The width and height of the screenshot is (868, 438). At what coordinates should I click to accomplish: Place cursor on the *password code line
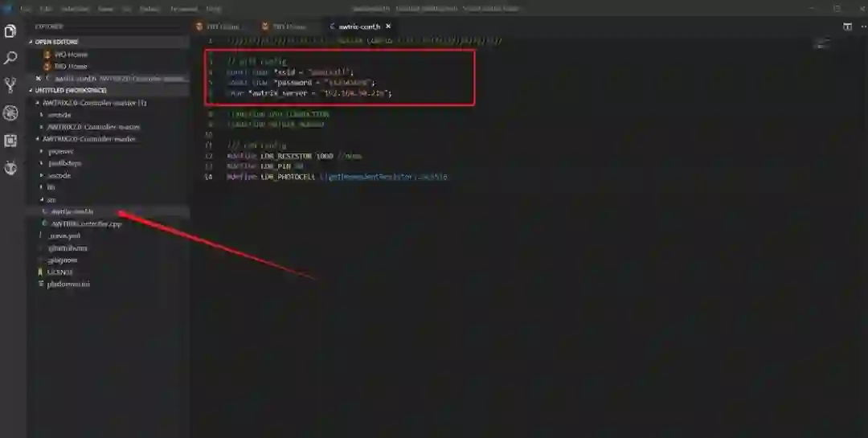pyautogui.click(x=301, y=83)
